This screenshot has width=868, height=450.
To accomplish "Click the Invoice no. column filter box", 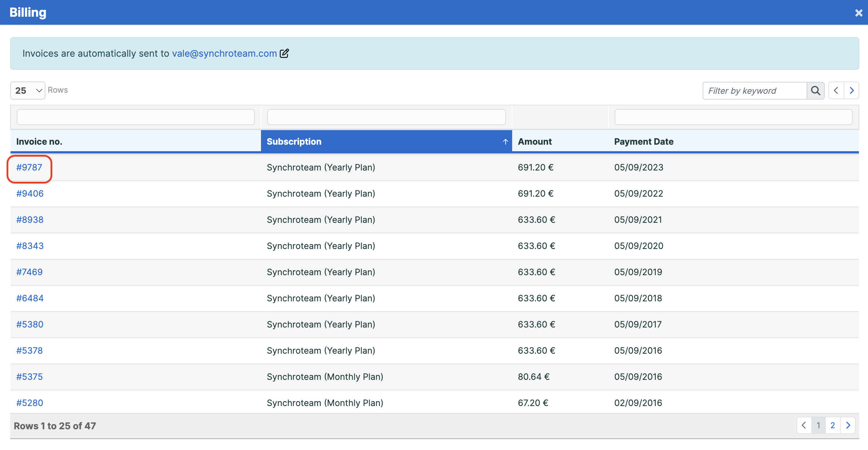I will pos(136,117).
